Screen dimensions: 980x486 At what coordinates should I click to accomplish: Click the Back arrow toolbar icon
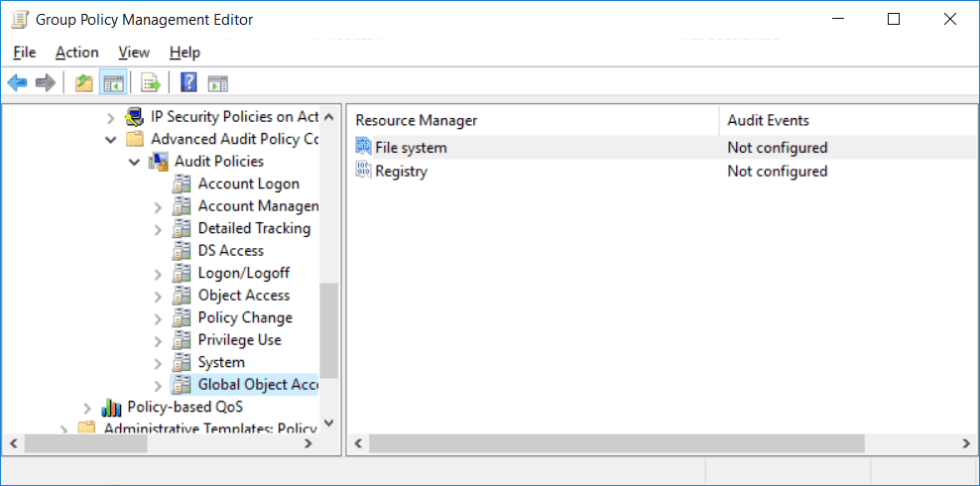[17, 82]
